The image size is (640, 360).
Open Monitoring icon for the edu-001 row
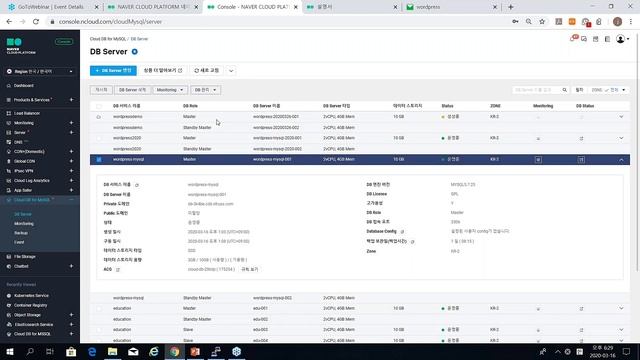click(x=538, y=309)
